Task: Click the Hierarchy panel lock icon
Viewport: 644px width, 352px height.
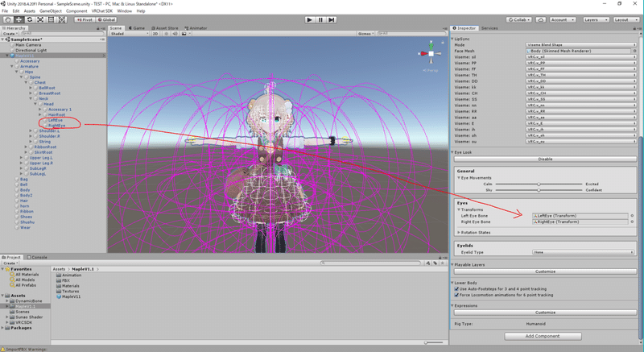Action: point(98,28)
